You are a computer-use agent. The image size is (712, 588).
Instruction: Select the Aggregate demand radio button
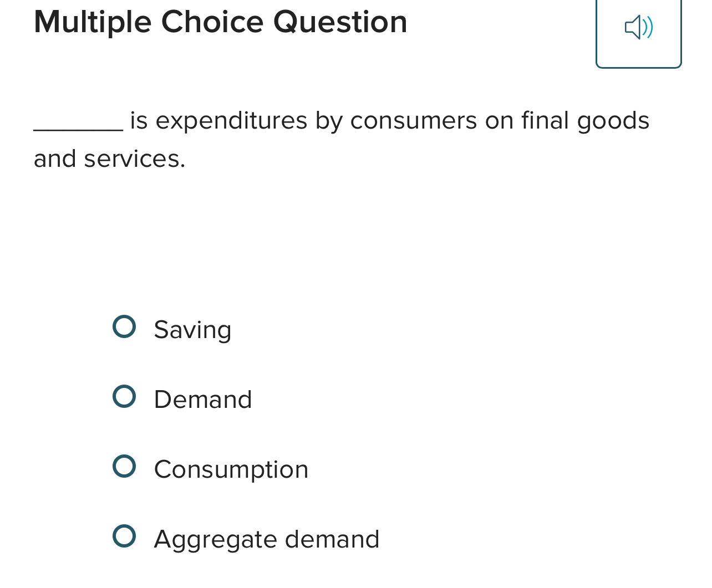pos(125,536)
